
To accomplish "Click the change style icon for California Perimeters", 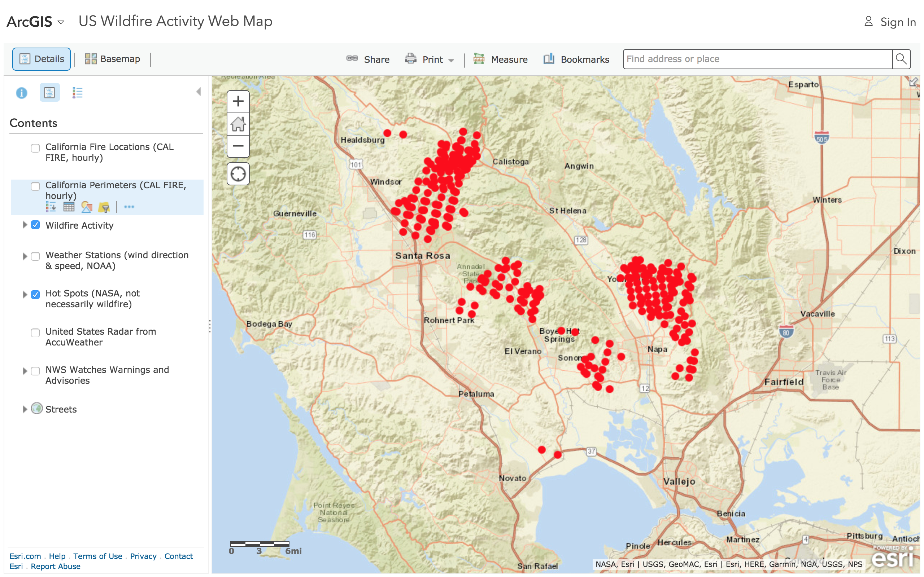I will tap(87, 207).
